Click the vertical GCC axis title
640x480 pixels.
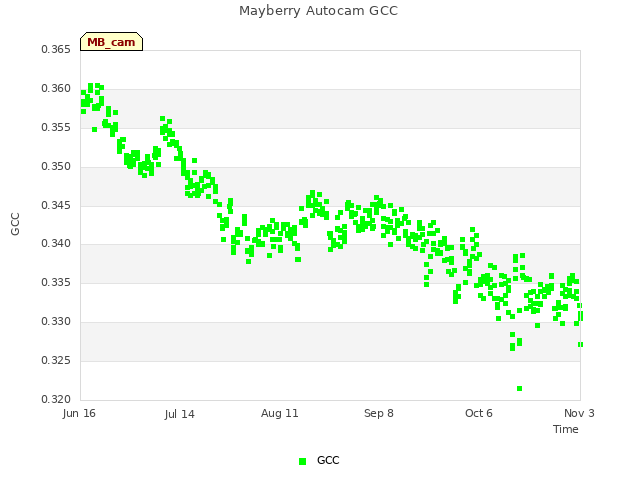pos(15,224)
